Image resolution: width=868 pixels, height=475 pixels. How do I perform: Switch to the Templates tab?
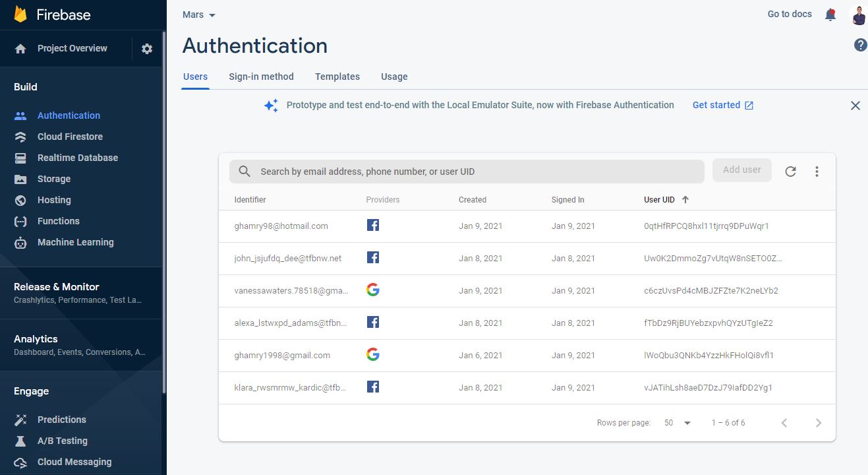click(337, 77)
